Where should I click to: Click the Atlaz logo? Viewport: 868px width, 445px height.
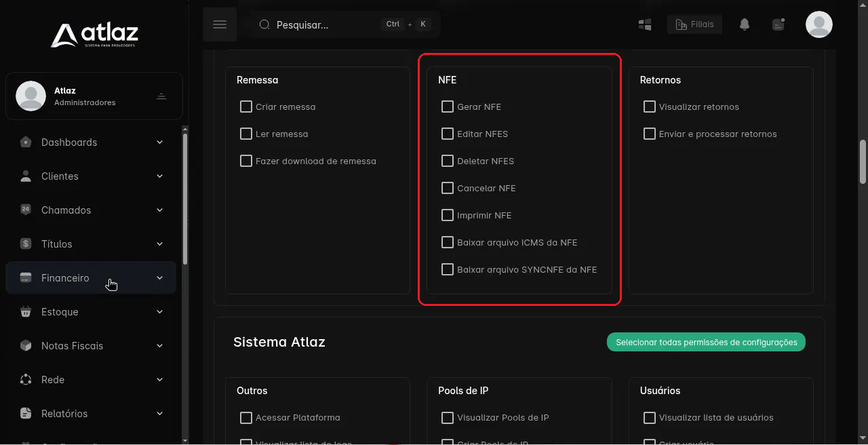pos(94,35)
